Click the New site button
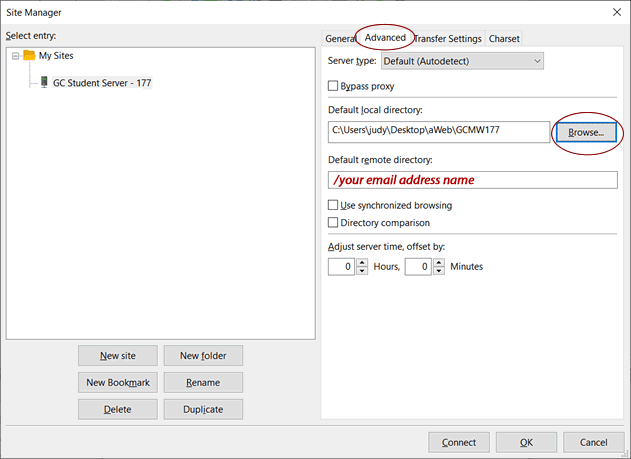 coord(117,355)
